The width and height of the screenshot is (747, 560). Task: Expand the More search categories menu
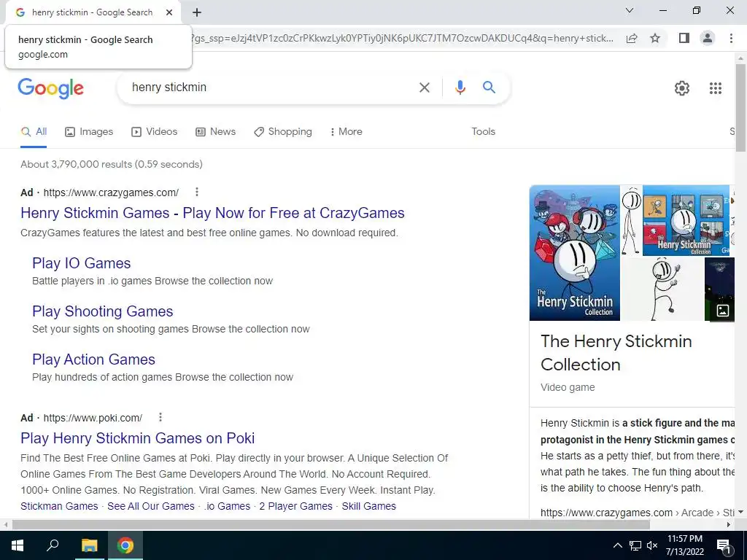click(347, 131)
